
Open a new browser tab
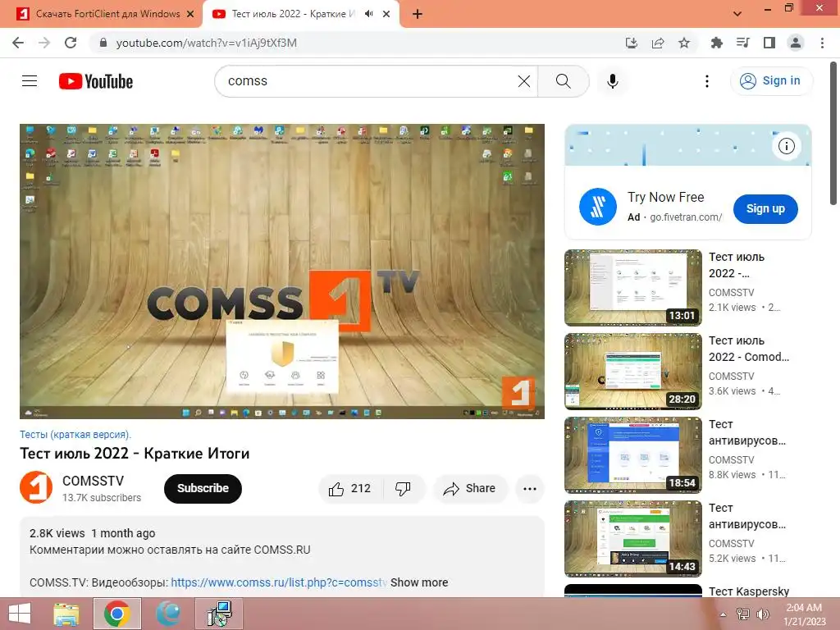418,14
